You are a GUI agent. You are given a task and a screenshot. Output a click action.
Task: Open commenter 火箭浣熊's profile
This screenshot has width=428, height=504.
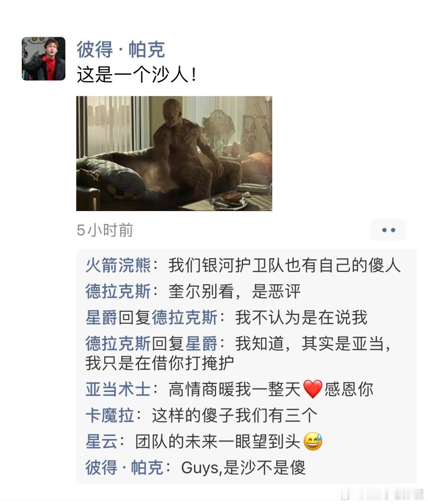(118, 265)
